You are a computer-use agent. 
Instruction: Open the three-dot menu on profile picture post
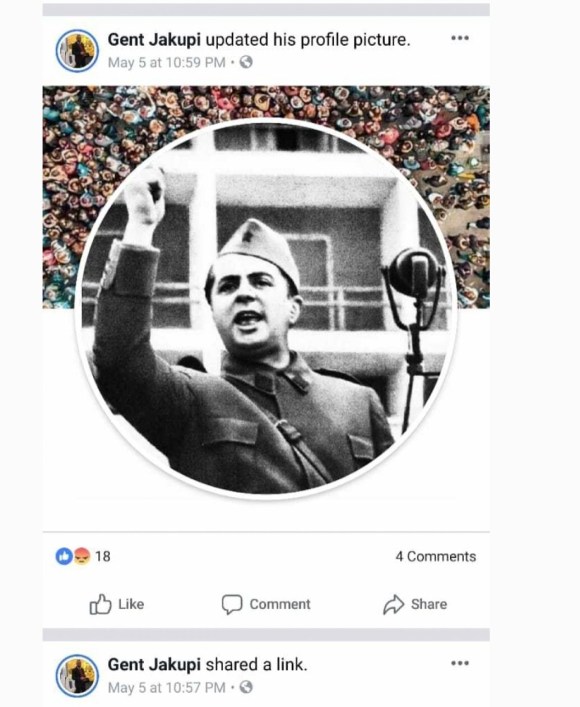tap(460, 38)
